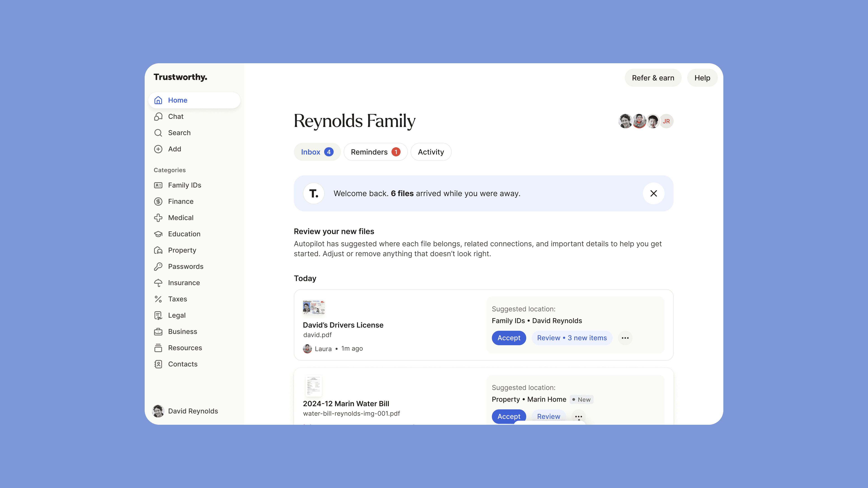This screenshot has width=868, height=488.
Task: Click the Trustworthy logo
Action: pyautogui.click(x=180, y=77)
